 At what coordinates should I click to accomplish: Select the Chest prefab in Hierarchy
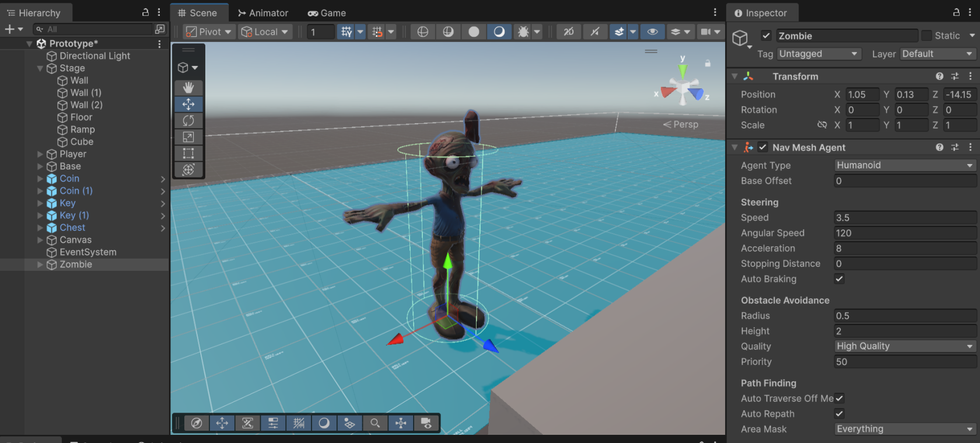[x=72, y=228]
